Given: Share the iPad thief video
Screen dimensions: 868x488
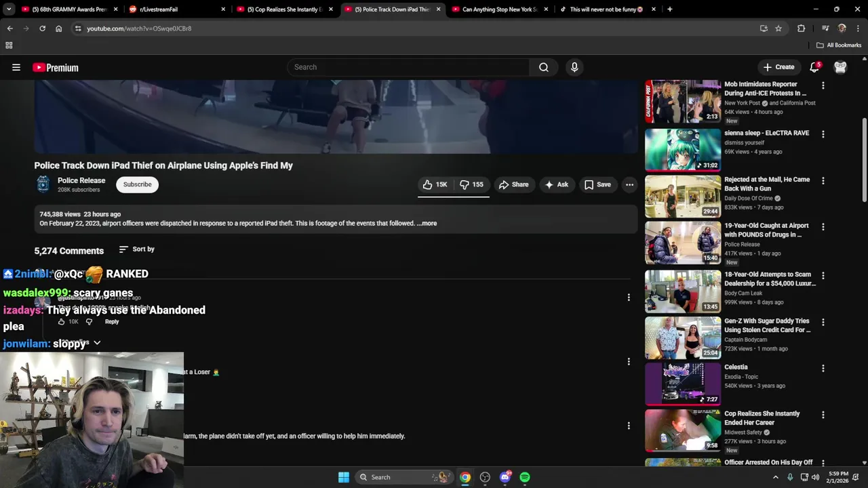Looking at the screenshot, I should (x=514, y=184).
